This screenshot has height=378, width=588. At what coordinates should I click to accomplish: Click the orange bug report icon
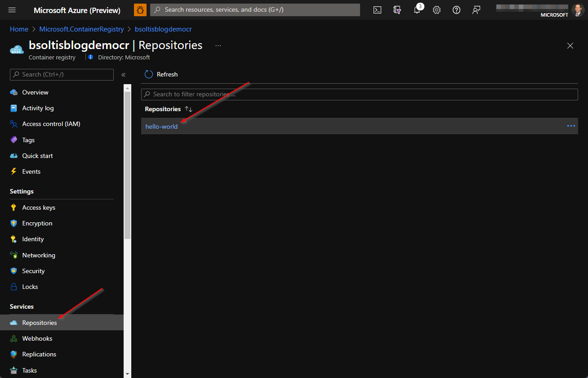pos(140,10)
